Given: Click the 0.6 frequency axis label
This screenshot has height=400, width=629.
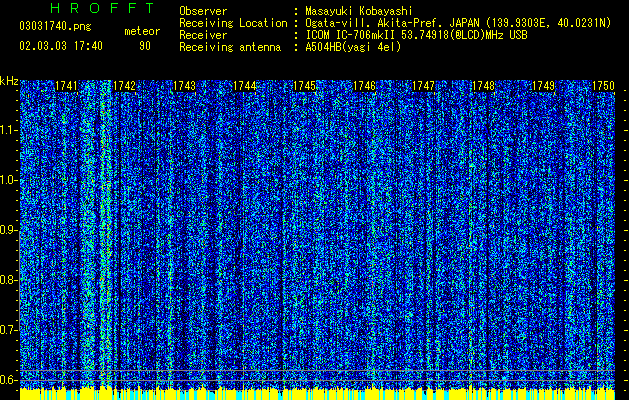Looking at the screenshot, I should click(x=9, y=380).
